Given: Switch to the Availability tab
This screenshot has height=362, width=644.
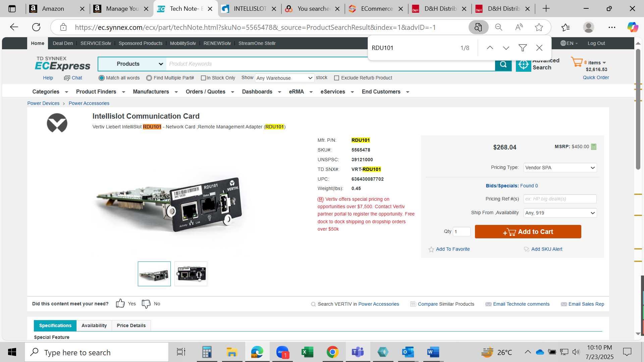Looking at the screenshot, I should [x=94, y=325].
